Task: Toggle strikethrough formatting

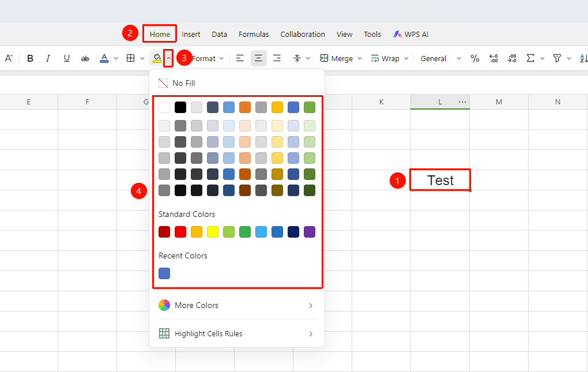Action: 85,58
